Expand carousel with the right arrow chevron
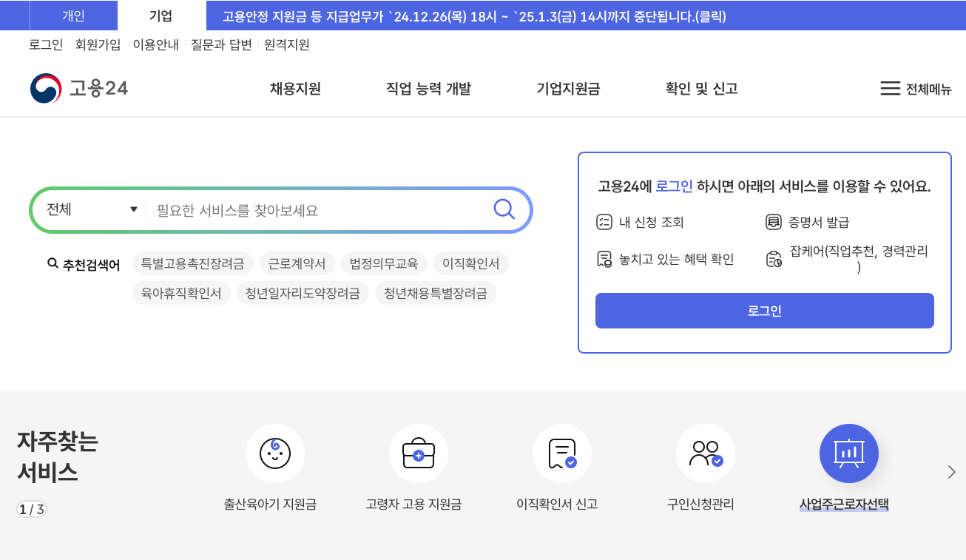Viewport: 966px width, 560px height. (x=950, y=471)
